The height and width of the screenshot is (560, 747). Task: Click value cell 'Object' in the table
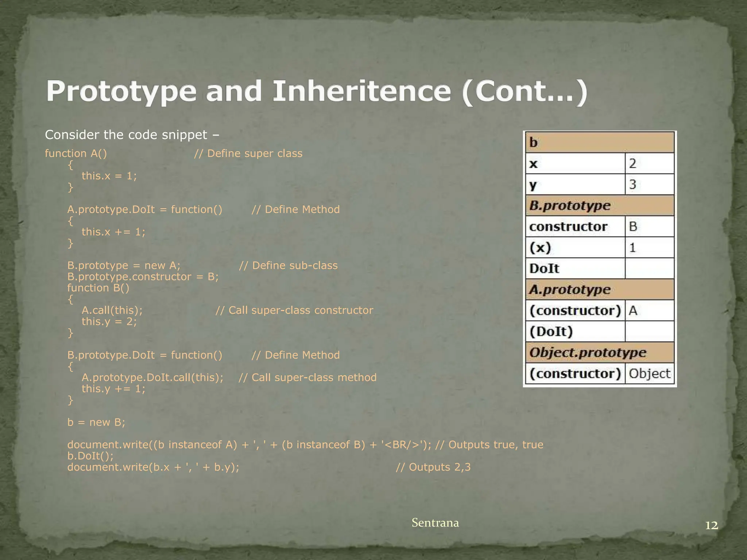[650, 373]
